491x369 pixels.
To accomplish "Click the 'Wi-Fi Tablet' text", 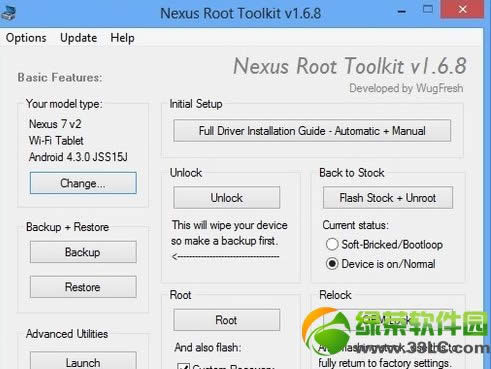I will tap(56, 140).
